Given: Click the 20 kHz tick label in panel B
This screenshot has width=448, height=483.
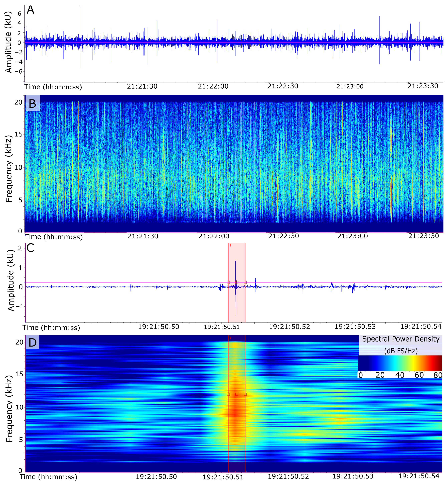Looking at the screenshot, I should 18,102.
